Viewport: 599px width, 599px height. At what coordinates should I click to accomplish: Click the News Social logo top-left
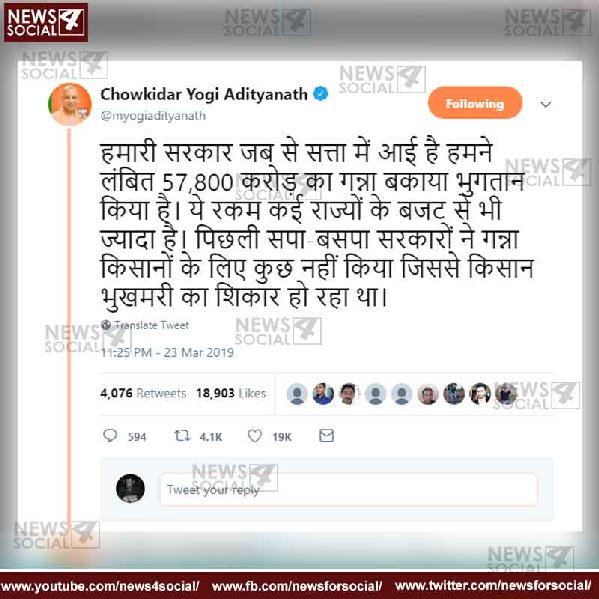46,23
